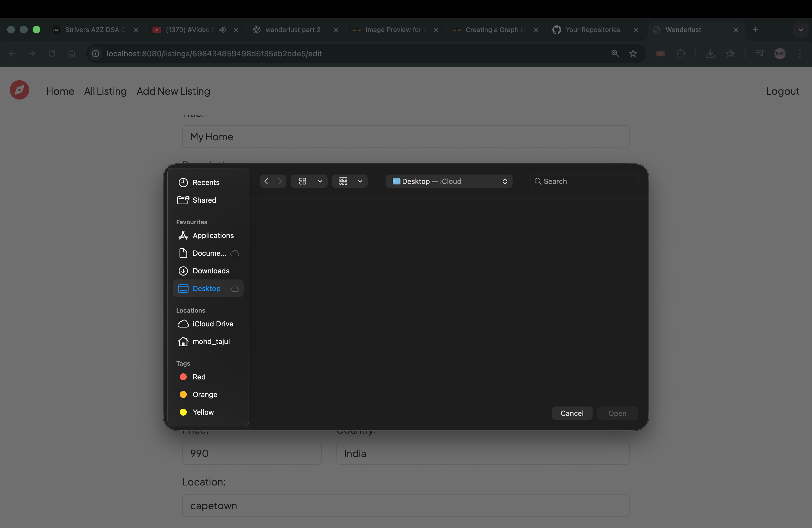Open the profile avatar menu
This screenshot has width=812, height=528.
[780, 54]
